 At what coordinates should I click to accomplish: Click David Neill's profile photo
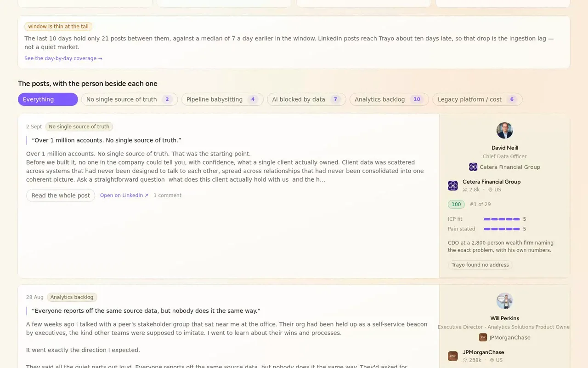click(x=505, y=131)
